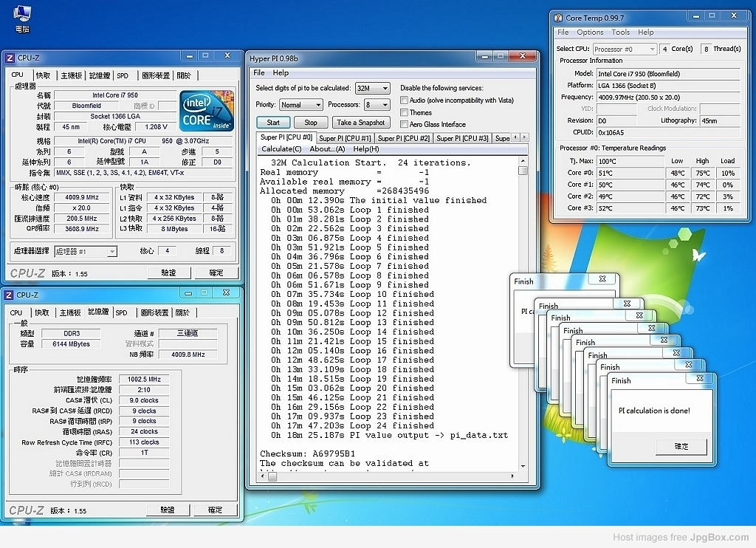
Task: Click the Model field in Core Temp
Action: pyautogui.click(x=667, y=74)
